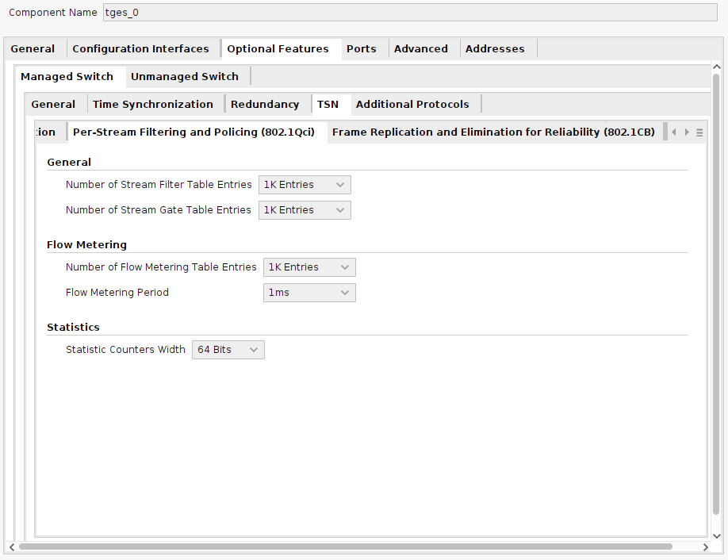The image size is (728, 560).
Task: Open Frame Replication and Elimination (802.1CB) tab
Action: [x=493, y=132]
